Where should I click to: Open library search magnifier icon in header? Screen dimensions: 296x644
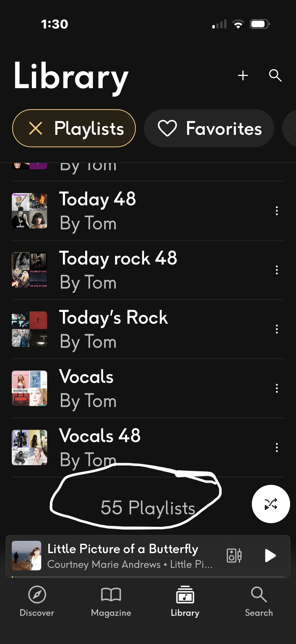click(x=275, y=75)
